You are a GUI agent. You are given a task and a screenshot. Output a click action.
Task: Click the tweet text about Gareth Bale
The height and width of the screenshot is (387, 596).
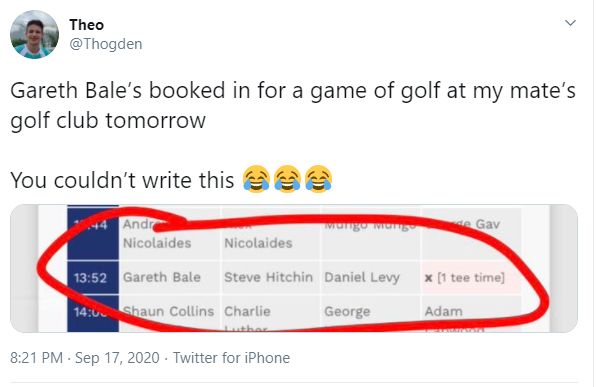293,106
